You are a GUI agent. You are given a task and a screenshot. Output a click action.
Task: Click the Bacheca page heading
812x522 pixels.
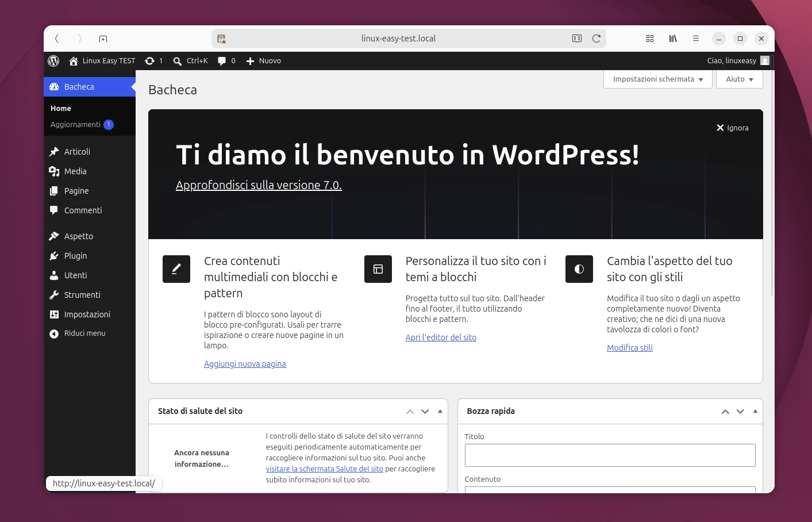tap(172, 90)
